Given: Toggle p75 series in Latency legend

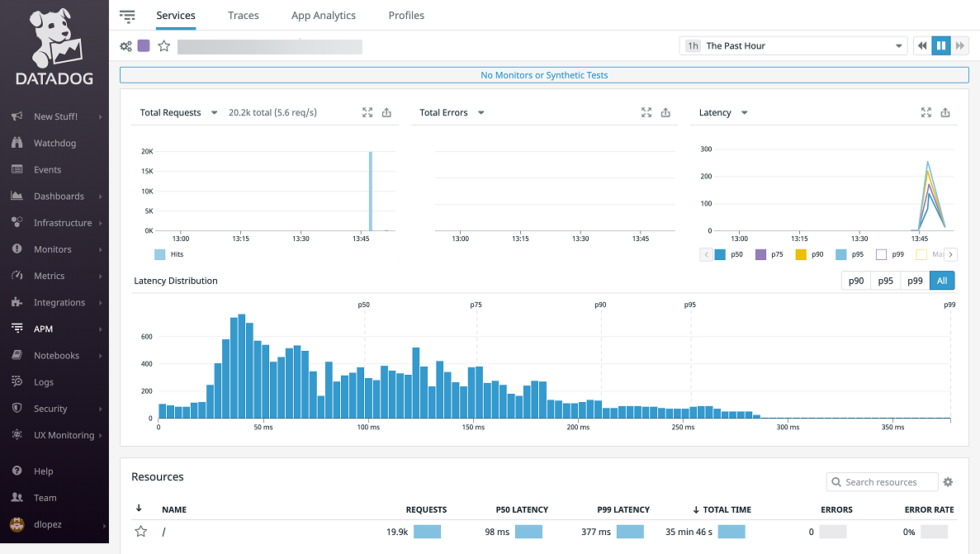Looking at the screenshot, I should click(x=769, y=254).
